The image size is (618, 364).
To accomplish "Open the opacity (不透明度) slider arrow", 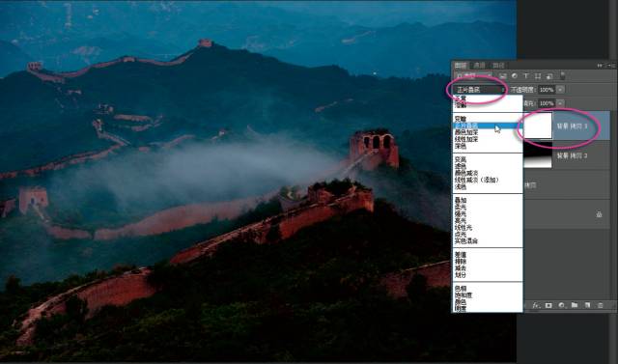I will tap(560, 90).
